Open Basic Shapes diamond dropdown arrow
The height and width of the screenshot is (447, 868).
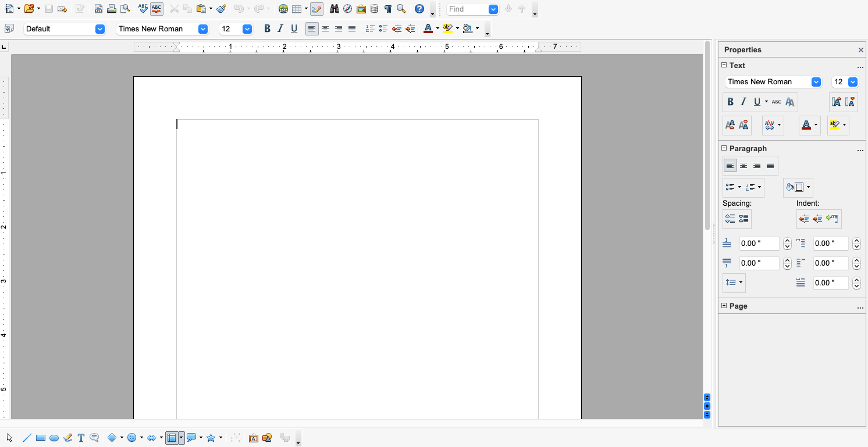click(122, 438)
